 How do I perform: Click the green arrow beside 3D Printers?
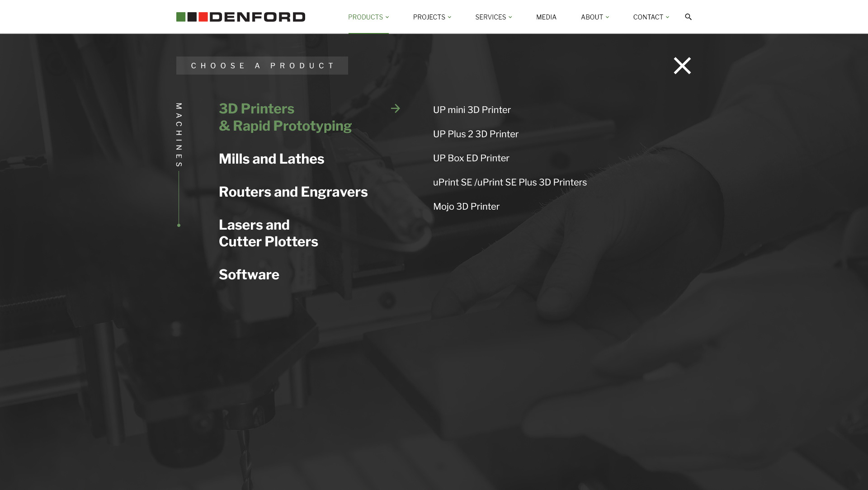[x=396, y=108]
